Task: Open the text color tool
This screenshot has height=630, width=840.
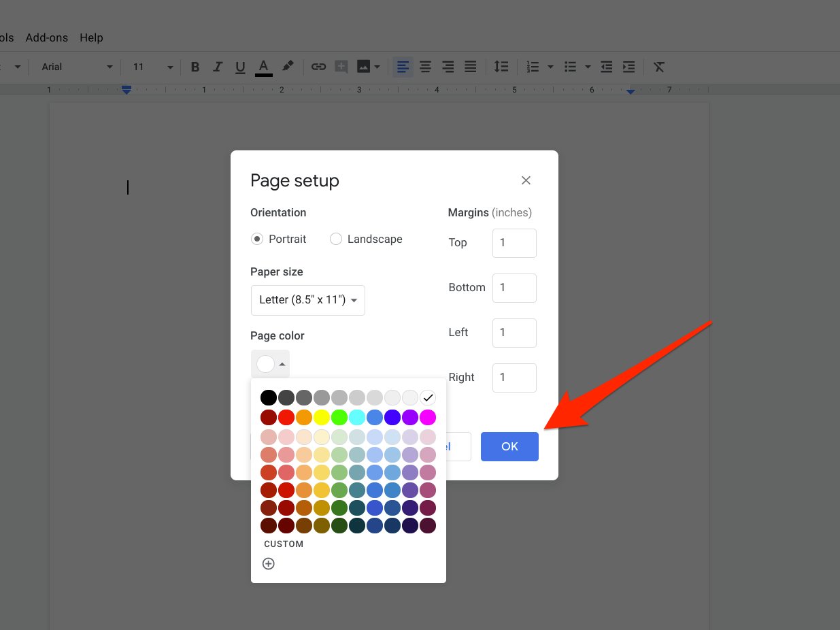Action: (264, 67)
